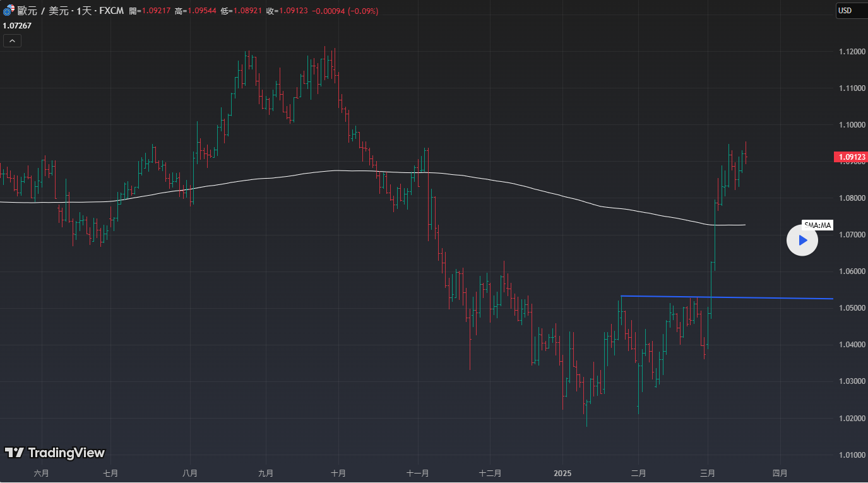Screen dimensions: 868x483
Task: Click the 十一月 label on time axis
Action: click(418, 473)
